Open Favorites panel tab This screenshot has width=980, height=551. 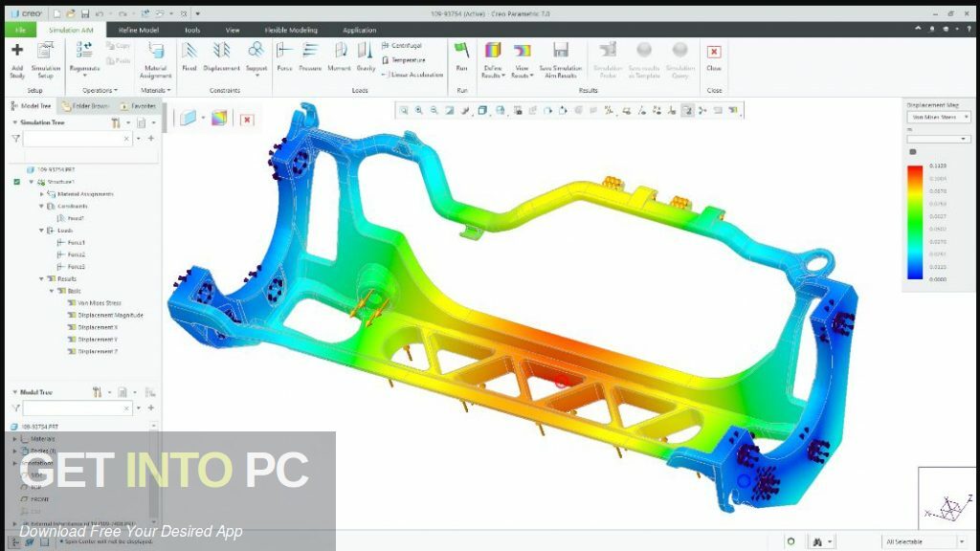click(x=138, y=106)
